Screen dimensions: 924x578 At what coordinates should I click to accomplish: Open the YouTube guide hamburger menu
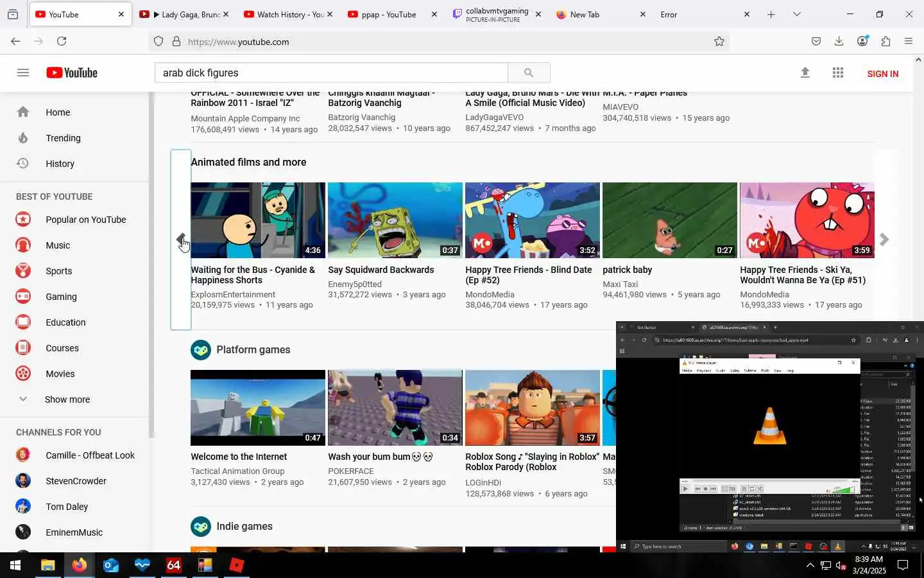pyautogui.click(x=23, y=73)
